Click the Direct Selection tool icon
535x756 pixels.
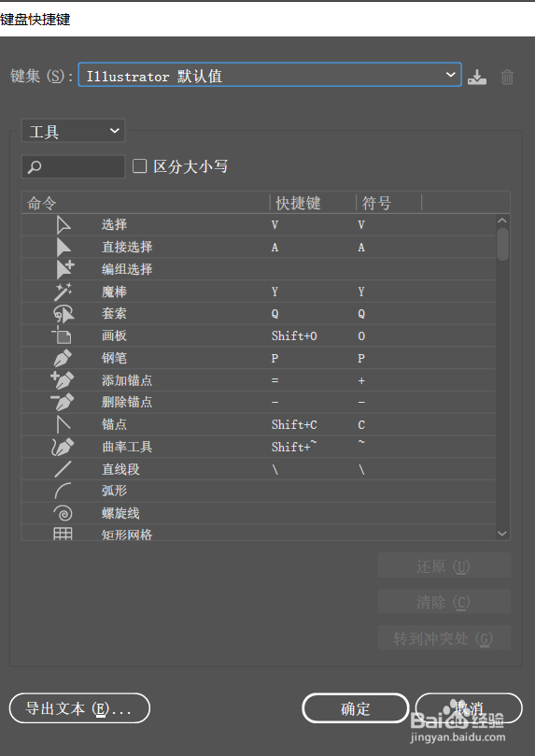tap(63, 248)
